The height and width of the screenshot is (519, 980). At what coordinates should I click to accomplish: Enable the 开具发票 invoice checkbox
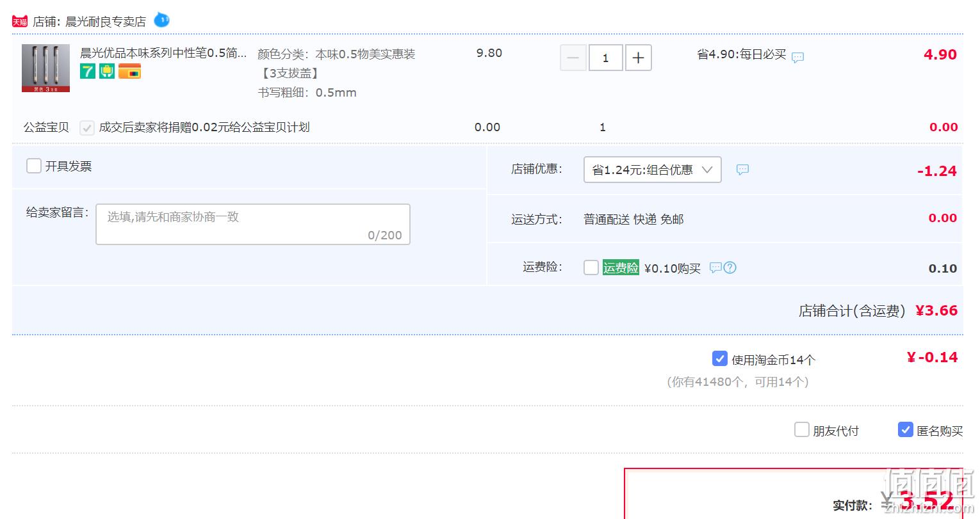point(34,166)
